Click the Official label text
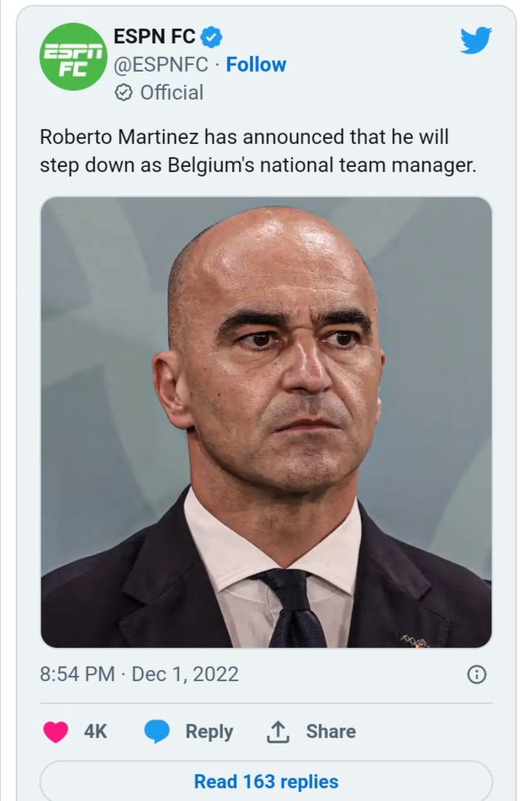 [x=171, y=92]
